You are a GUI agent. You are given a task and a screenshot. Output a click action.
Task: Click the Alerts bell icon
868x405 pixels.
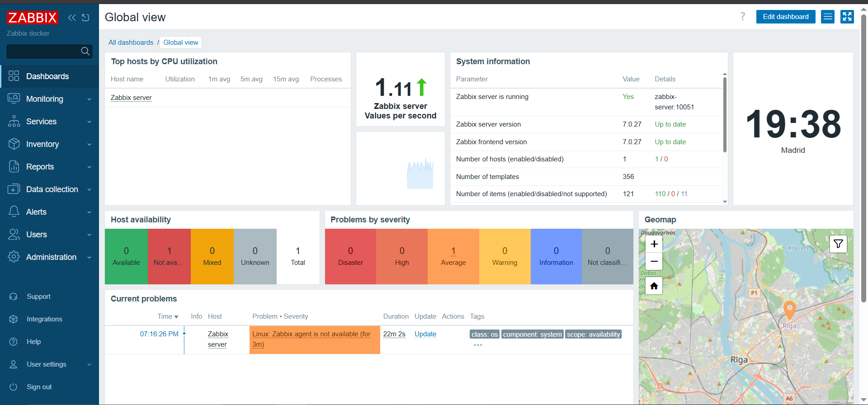click(x=14, y=212)
